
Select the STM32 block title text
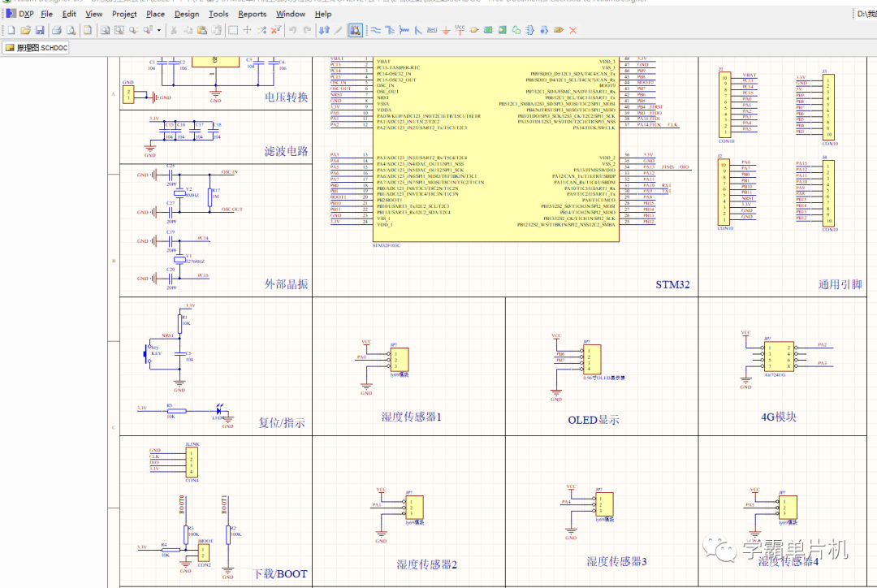pyautogui.click(x=672, y=285)
